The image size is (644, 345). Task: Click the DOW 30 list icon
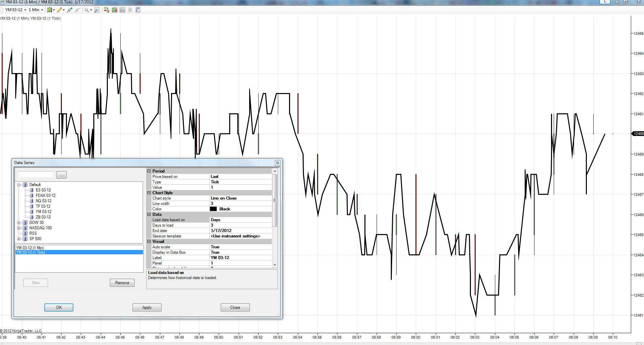(25, 223)
